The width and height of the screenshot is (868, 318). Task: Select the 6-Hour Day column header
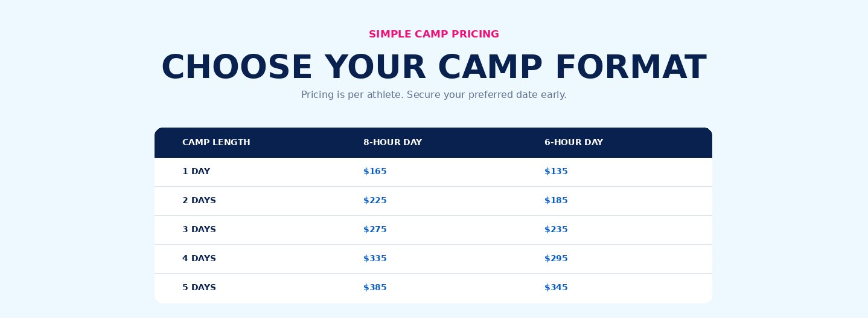(573, 143)
